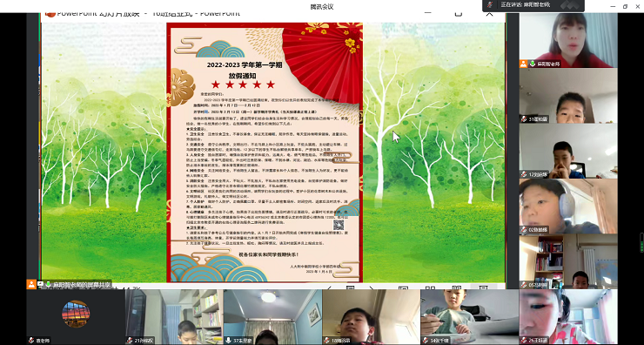Click the teacher's name label on the top video
Viewport: 644px width, 345px height.
[x=549, y=64]
